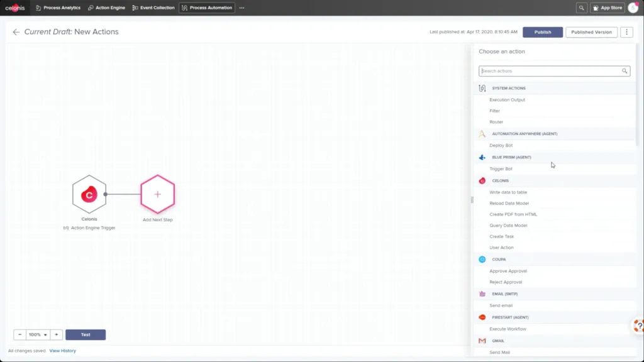
Task: Click the Publish button
Action: point(543,32)
